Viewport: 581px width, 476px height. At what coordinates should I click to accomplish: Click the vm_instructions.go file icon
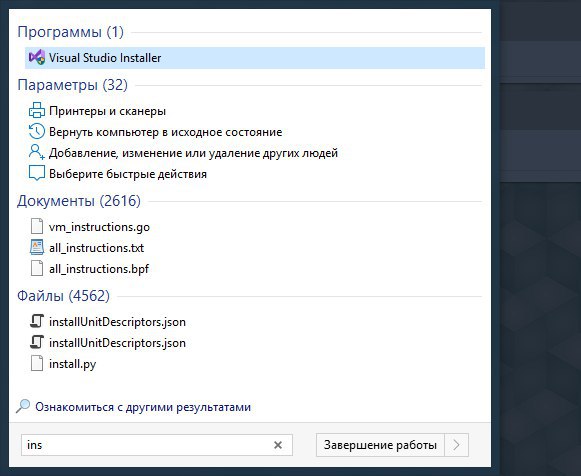(37, 226)
